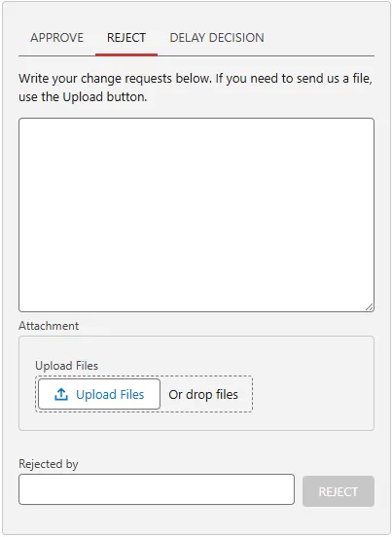
Task: Click the 'Or drop files' text
Action: 203,395
